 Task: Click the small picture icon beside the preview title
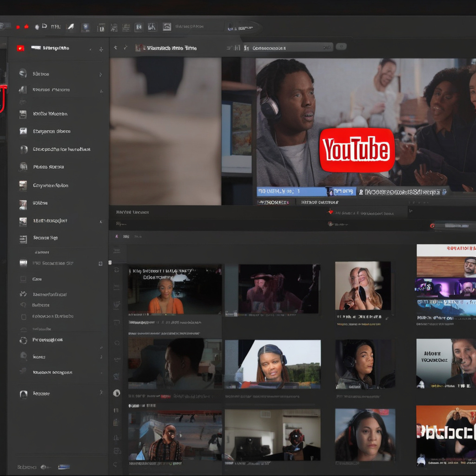tap(139, 48)
